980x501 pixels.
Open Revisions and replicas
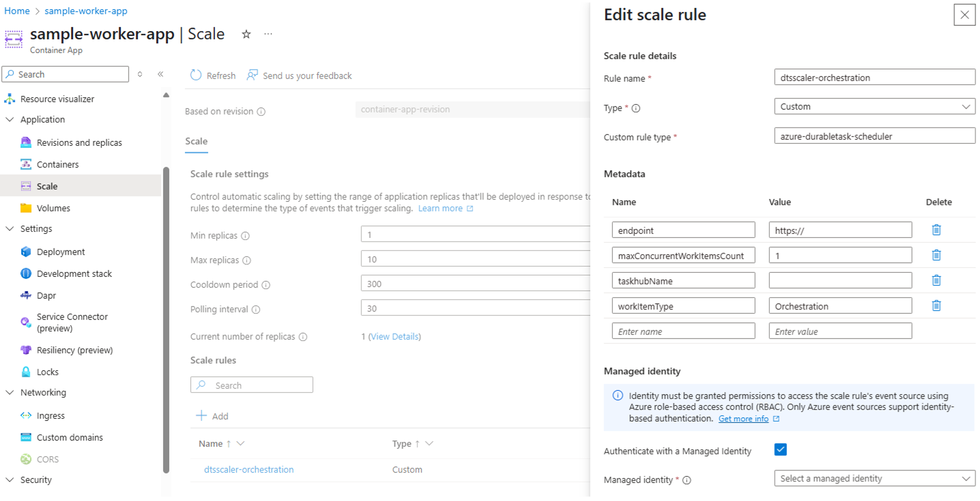[x=79, y=142]
